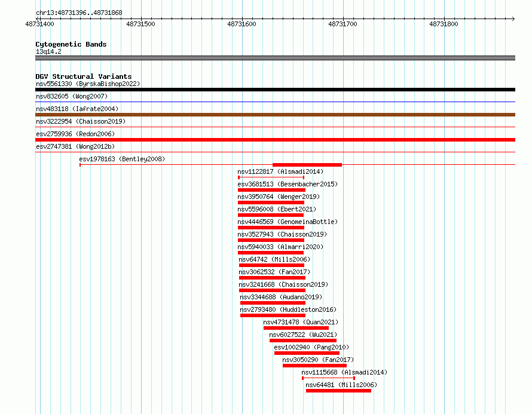Click the DGV Structural Variants track title
The height and width of the screenshot is (414, 532).
point(84,76)
